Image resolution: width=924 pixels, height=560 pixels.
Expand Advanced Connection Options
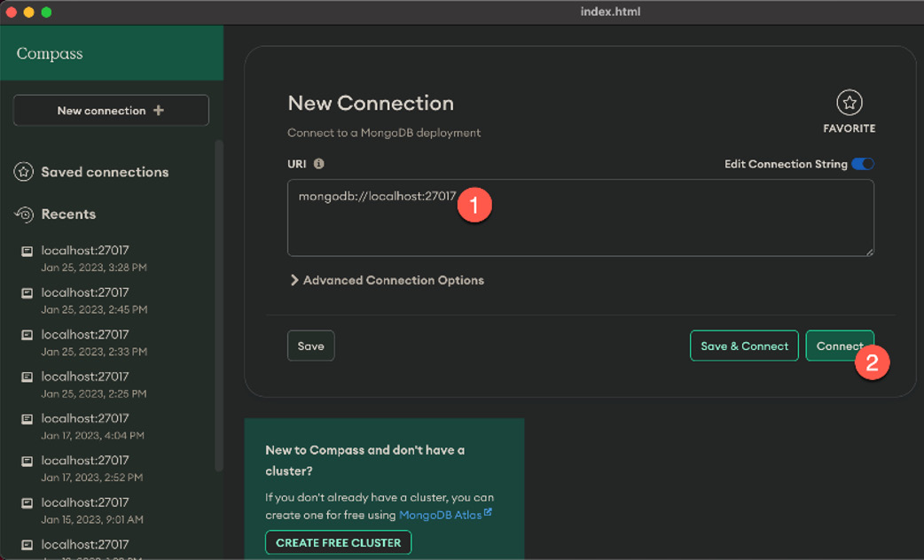388,280
